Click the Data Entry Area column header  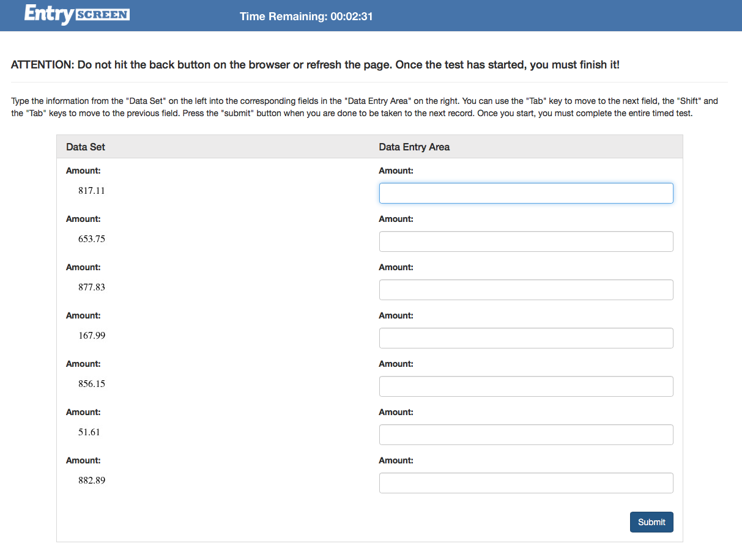pyautogui.click(x=414, y=147)
